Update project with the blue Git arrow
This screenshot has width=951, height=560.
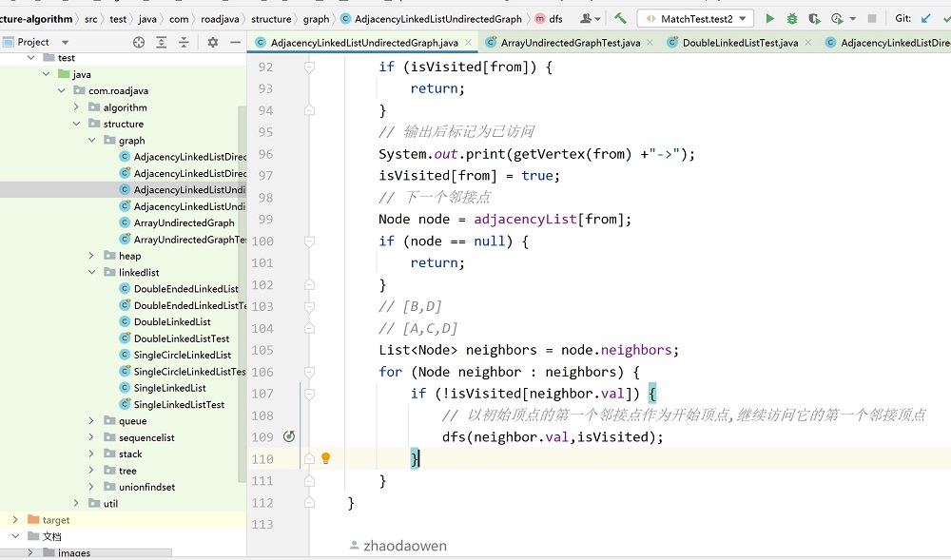pos(925,19)
